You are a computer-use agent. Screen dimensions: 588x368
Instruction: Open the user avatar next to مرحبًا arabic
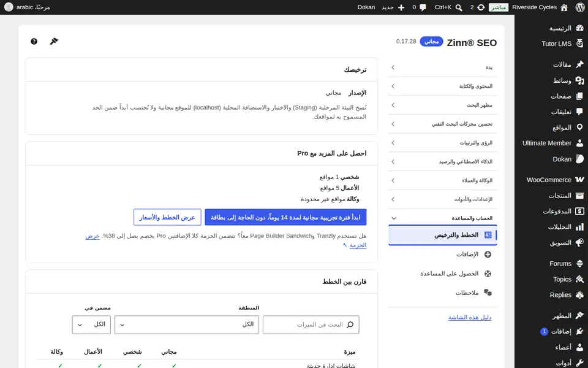[x=8, y=7]
